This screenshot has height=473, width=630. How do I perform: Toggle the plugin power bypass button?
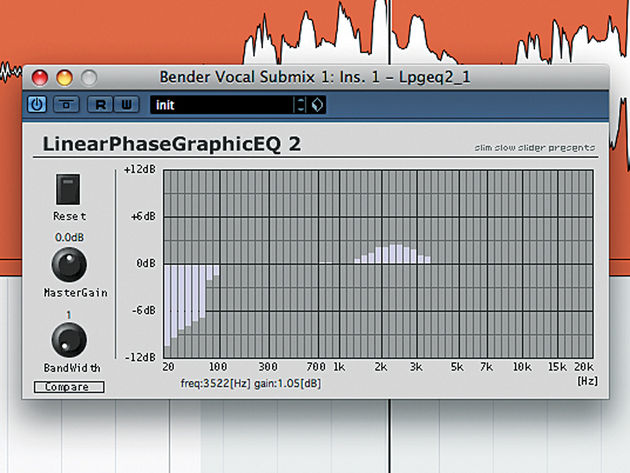coord(37,104)
